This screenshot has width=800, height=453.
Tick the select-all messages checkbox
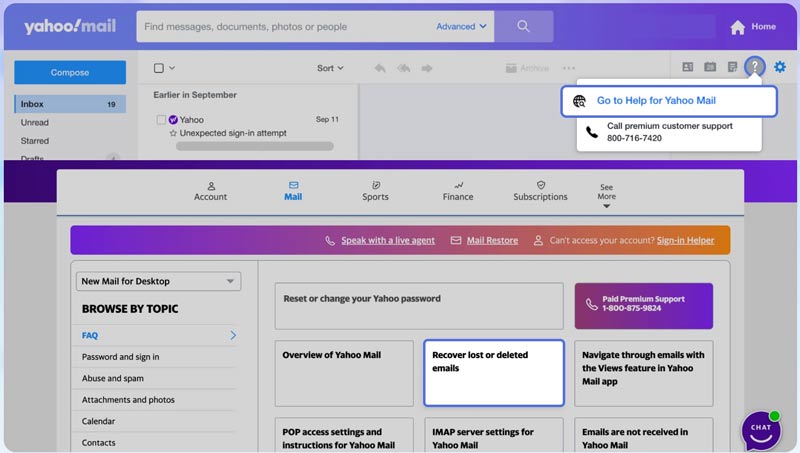pyautogui.click(x=159, y=68)
